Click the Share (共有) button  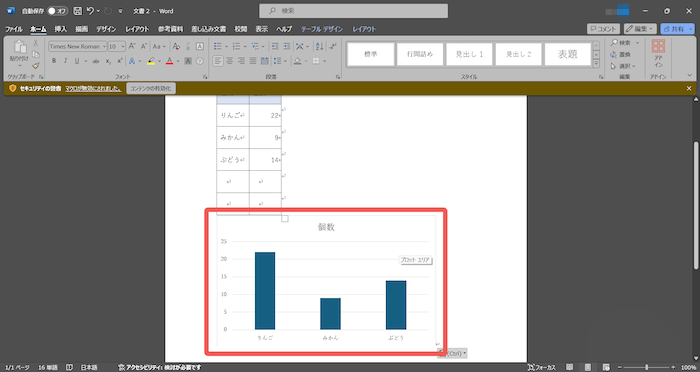tap(677, 29)
